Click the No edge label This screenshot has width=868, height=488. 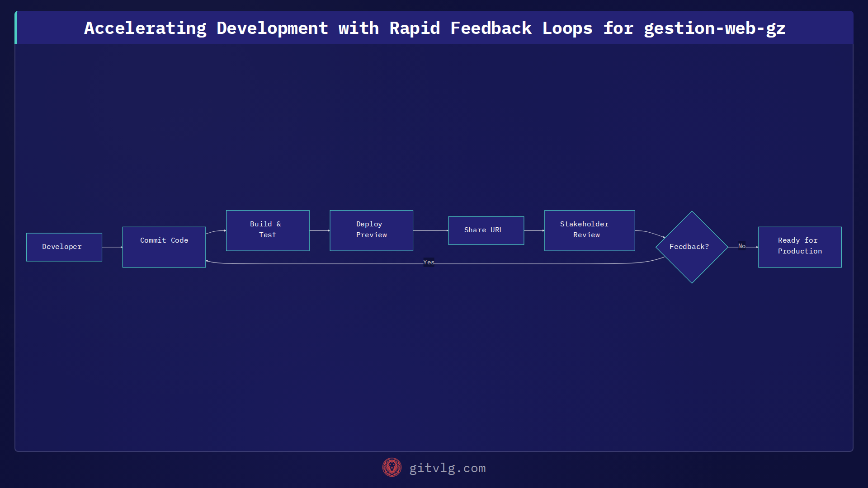click(742, 246)
